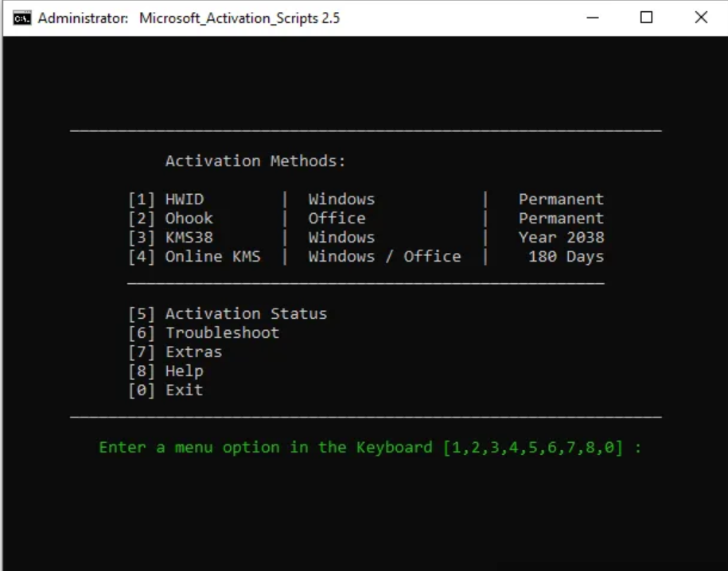The image size is (728, 571).
Task: Click the [6] Troubleshoot option
Action: [x=204, y=333]
